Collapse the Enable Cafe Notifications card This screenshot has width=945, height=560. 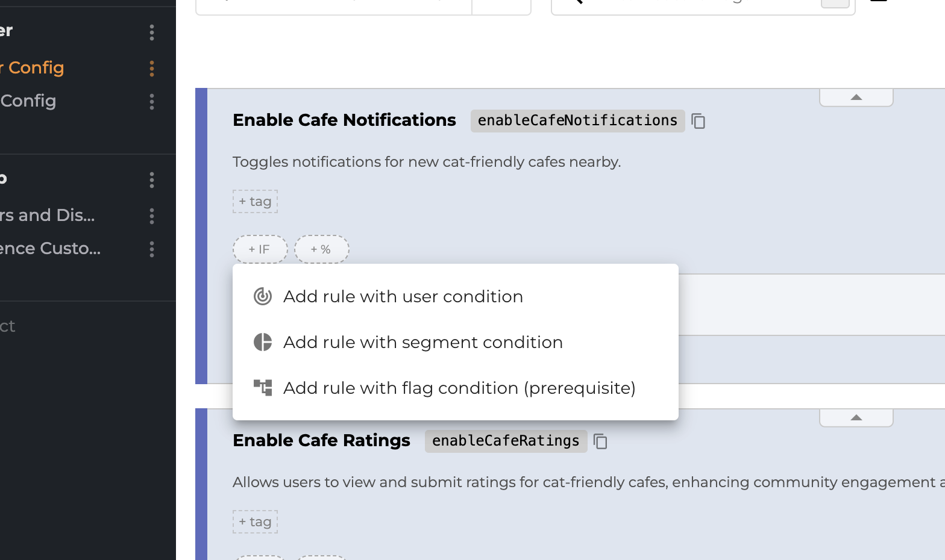856,98
